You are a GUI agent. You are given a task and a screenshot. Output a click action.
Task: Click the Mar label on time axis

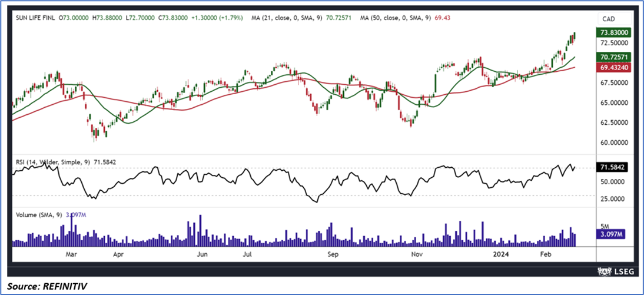click(x=72, y=254)
